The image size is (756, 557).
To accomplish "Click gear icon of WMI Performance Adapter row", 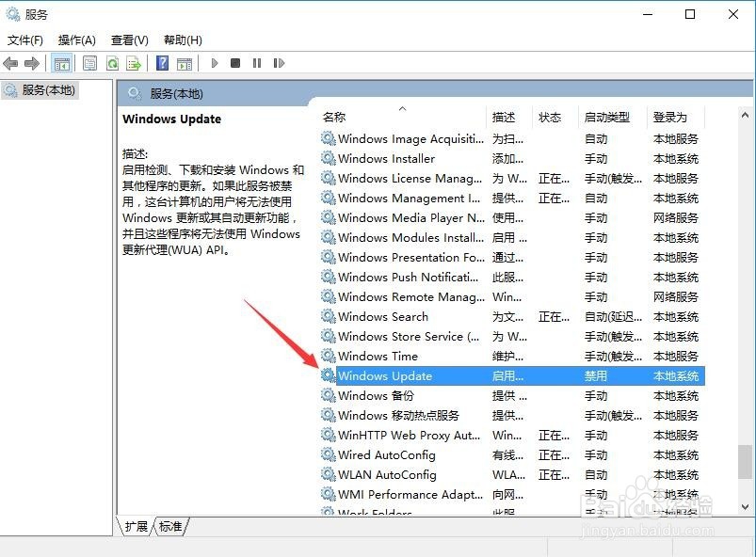I will tap(329, 494).
